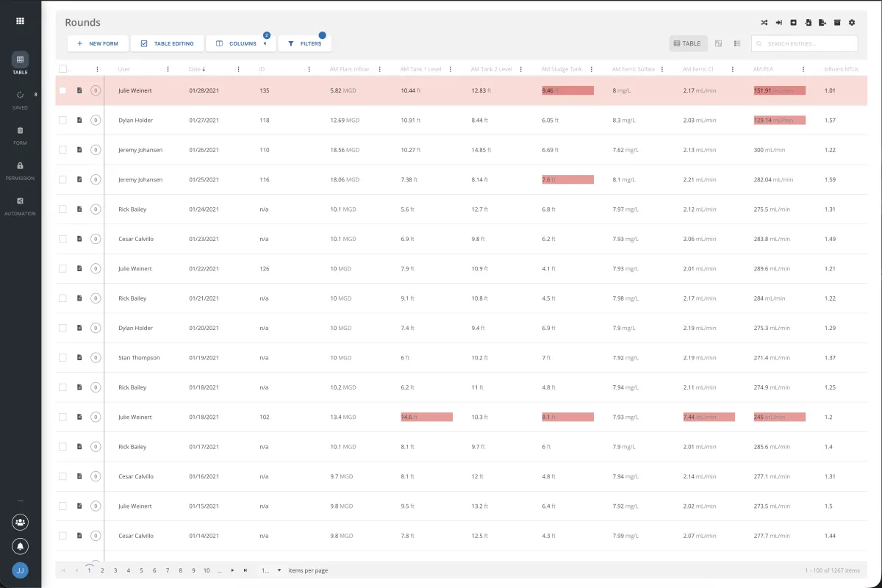Image resolution: width=882 pixels, height=588 pixels.
Task: Select checkbox for Stan Thompson 01/19/2021 row
Action: pyautogui.click(x=62, y=358)
